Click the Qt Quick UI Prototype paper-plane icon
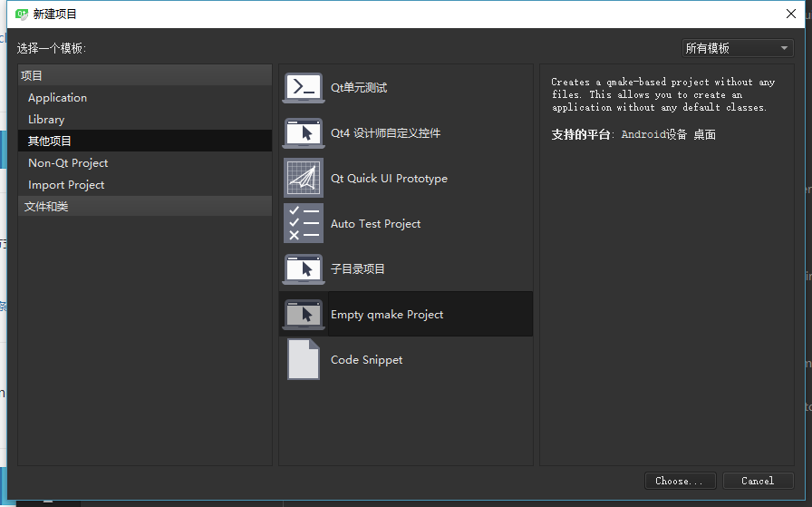 304,178
